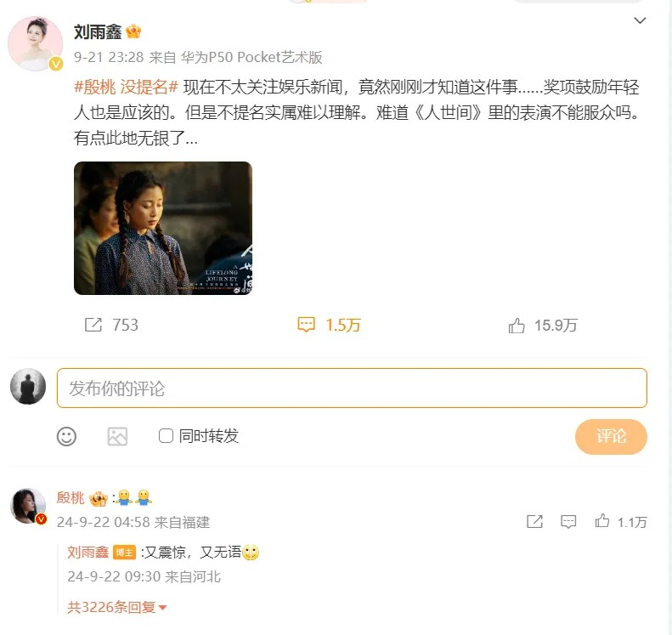Expand the post options chevron at top right

pos(640,20)
